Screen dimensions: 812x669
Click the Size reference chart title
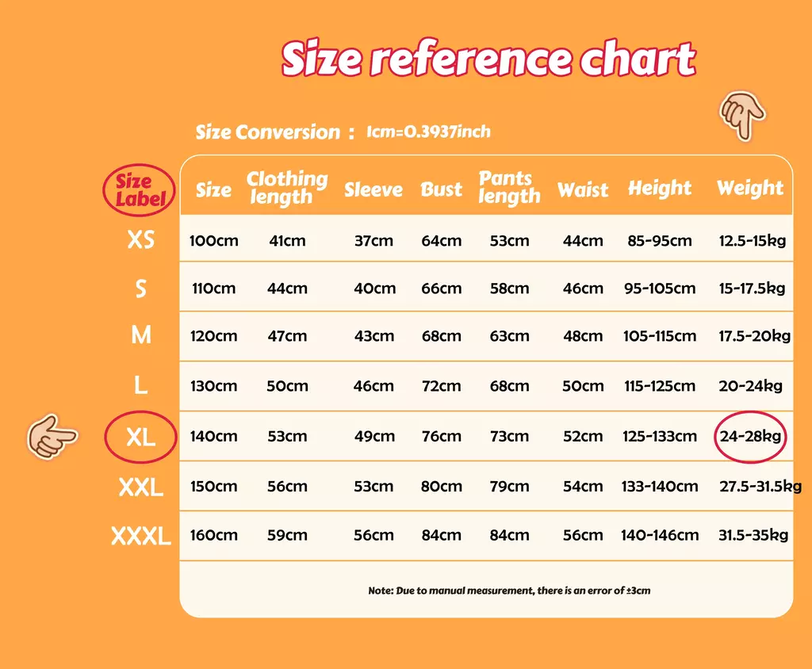488,59
